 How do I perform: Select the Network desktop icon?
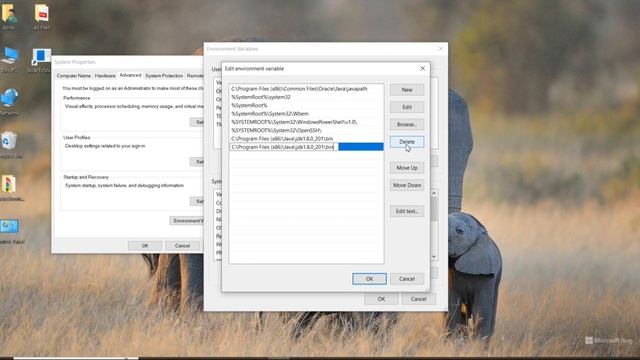[x=9, y=102]
